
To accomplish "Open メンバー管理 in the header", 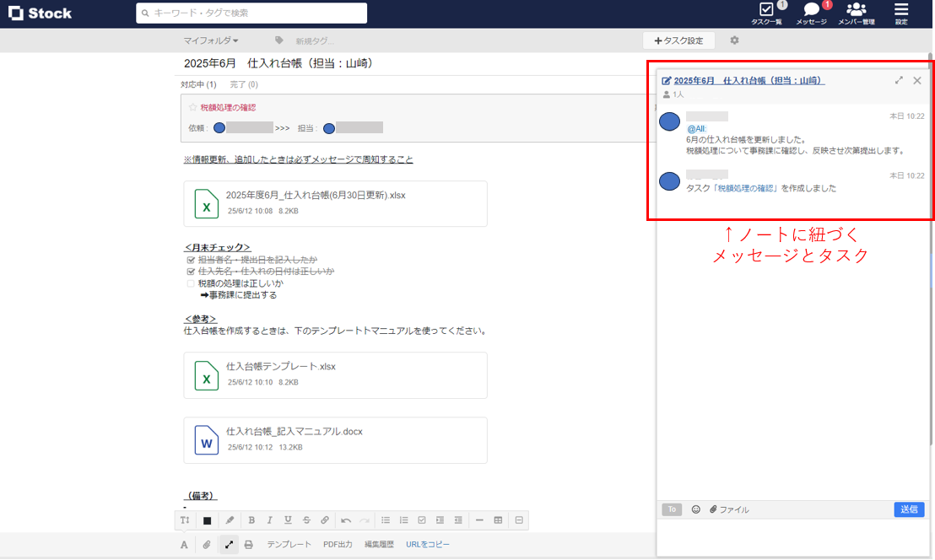I will click(857, 13).
